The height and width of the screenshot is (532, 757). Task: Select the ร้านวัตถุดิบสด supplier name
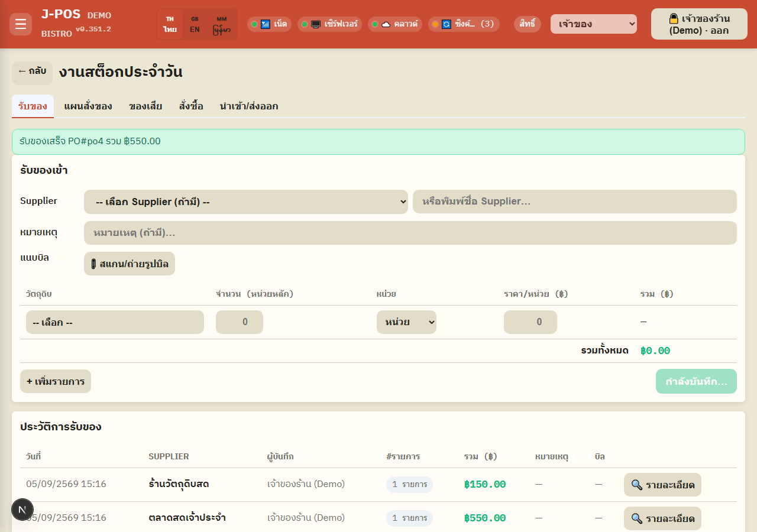pyautogui.click(x=179, y=484)
